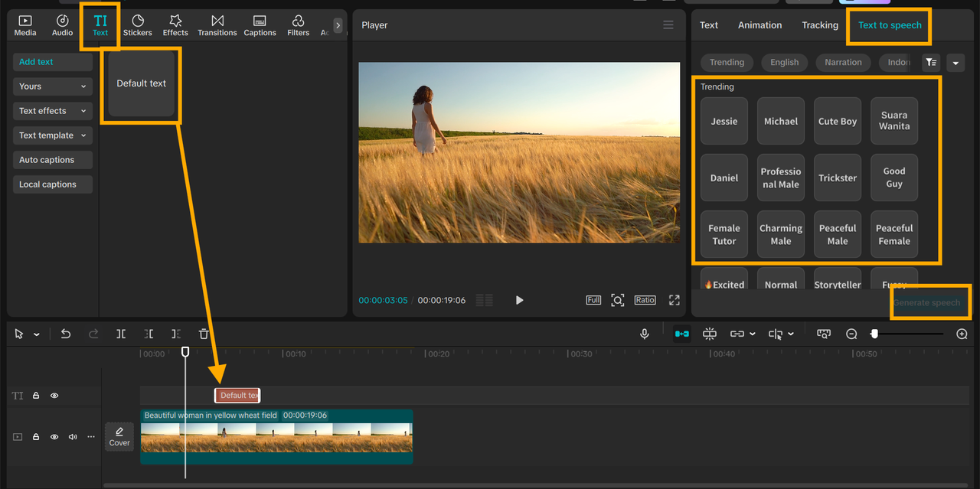
Task: Expand the Yours dropdown
Action: click(53, 86)
